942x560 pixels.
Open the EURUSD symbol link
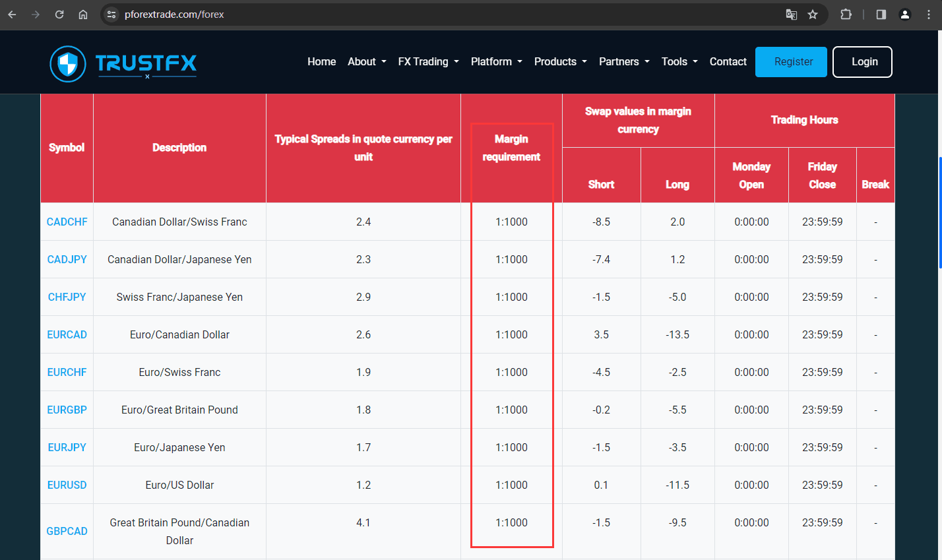click(x=67, y=485)
